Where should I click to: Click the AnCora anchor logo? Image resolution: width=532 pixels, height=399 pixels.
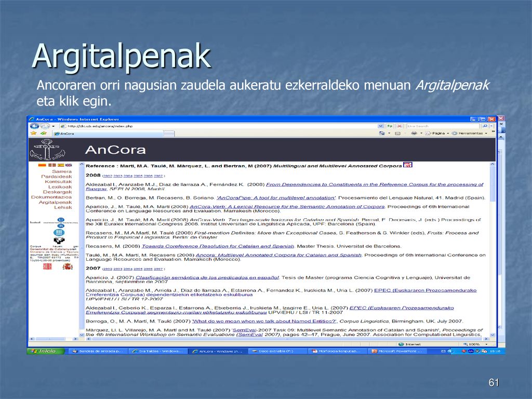coord(47,150)
